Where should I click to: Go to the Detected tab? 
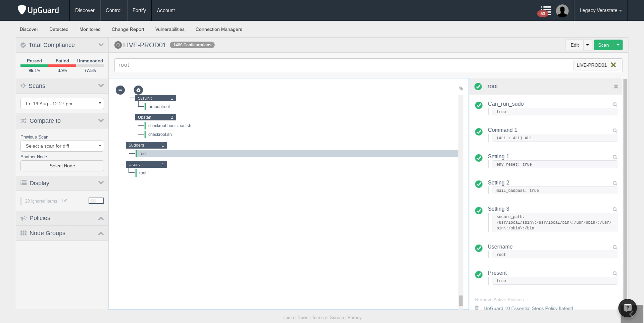(59, 29)
